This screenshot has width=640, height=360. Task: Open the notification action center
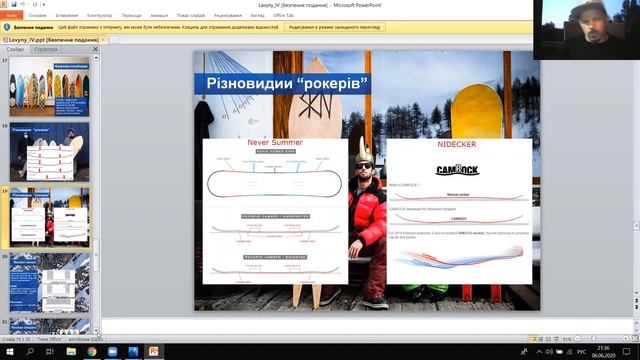point(627,351)
